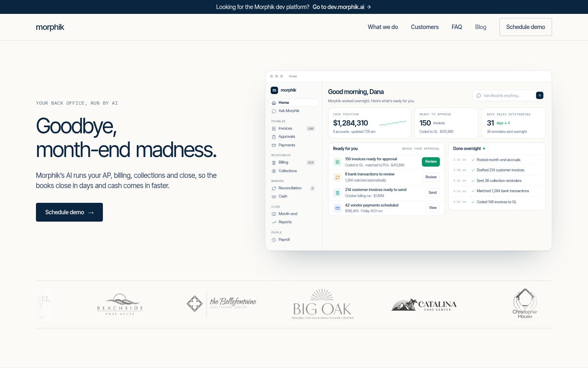Viewport: 588px width, 368px height.
Task: Open the Payments card icon
Action: [274, 145]
